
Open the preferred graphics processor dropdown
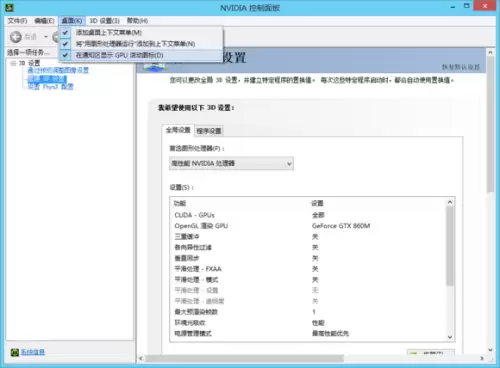[231, 163]
